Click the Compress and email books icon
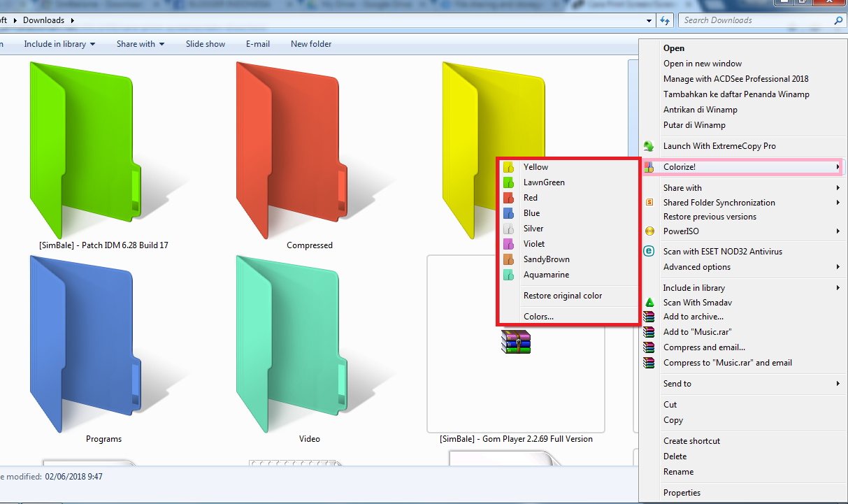Viewport: 848px width, 504px height. click(x=649, y=347)
